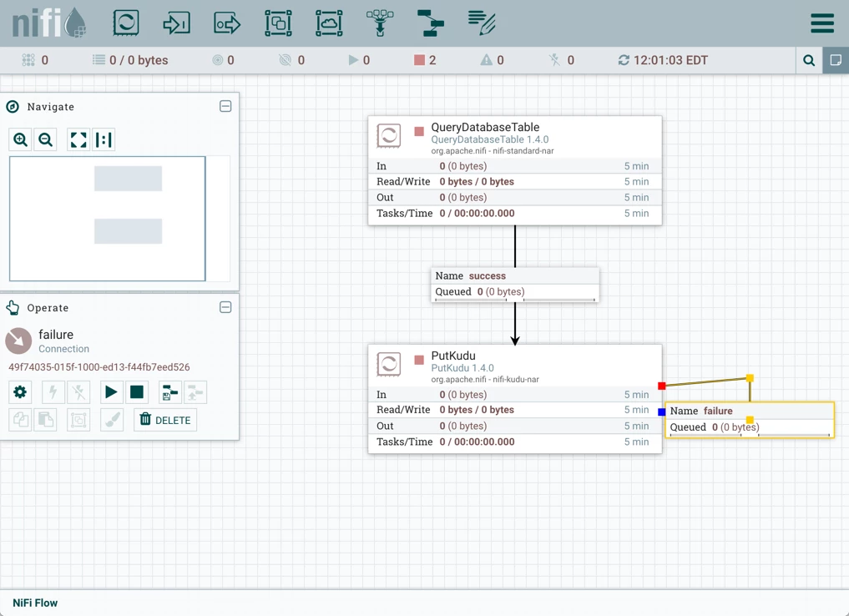Zoom out using the Navigate panel
The height and width of the screenshot is (616, 849).
(45, 139)
